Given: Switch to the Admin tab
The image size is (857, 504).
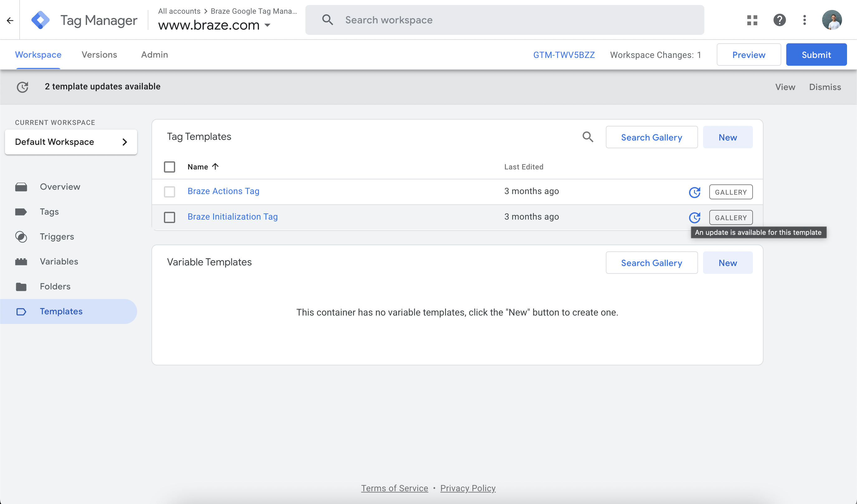Looking at the screenshot, I should (154, 55).
